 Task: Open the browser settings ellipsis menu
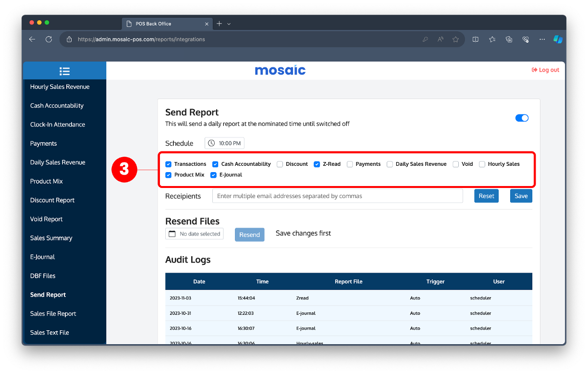click(x=542, y=39)
